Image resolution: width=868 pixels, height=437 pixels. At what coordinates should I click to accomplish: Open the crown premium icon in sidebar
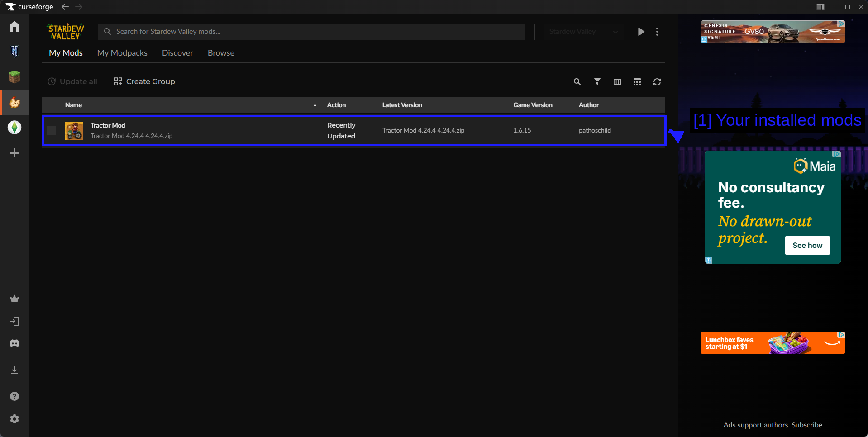[14, 299]
